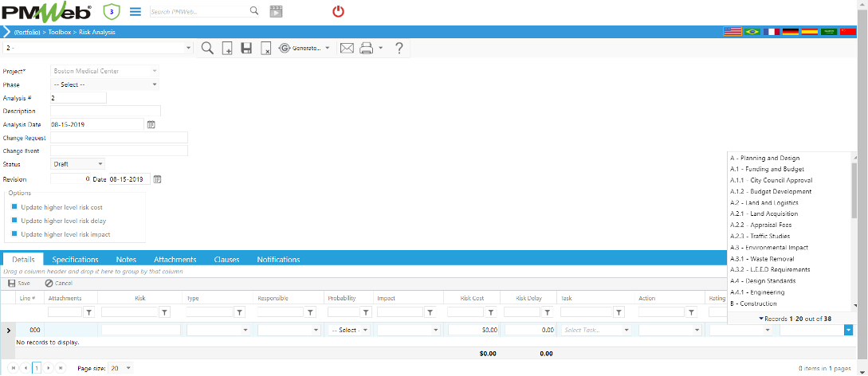The width and height of the screenshot is (868, 376).
Task: Print with the printer icon
Action: click(x=367, y=48)
